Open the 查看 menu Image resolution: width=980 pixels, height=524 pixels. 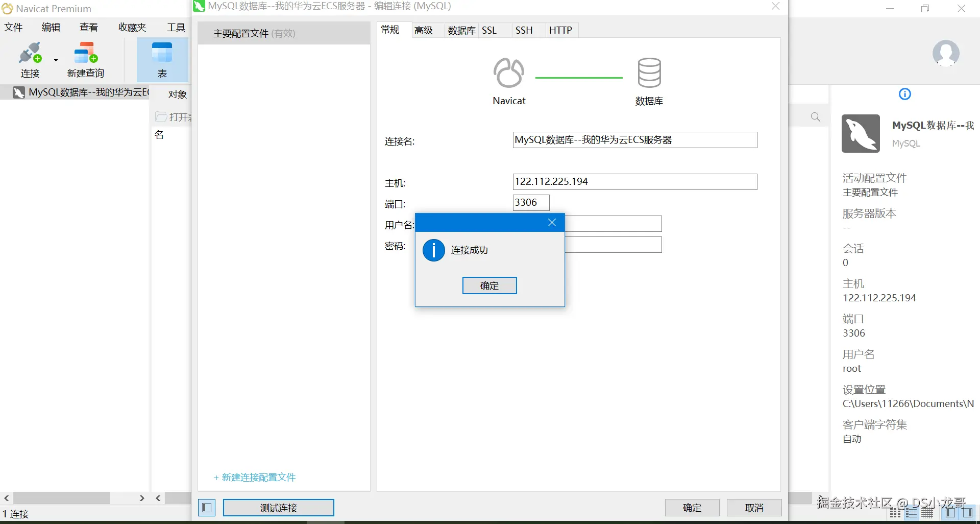click(x=89, y=27)
